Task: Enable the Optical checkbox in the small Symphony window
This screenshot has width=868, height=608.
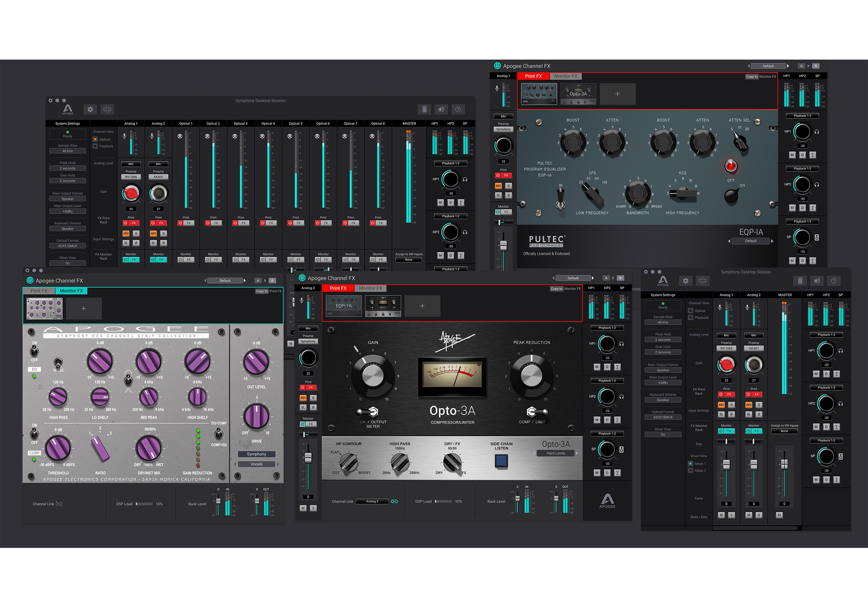Action: pyautogui.click(x=690, y=311)
